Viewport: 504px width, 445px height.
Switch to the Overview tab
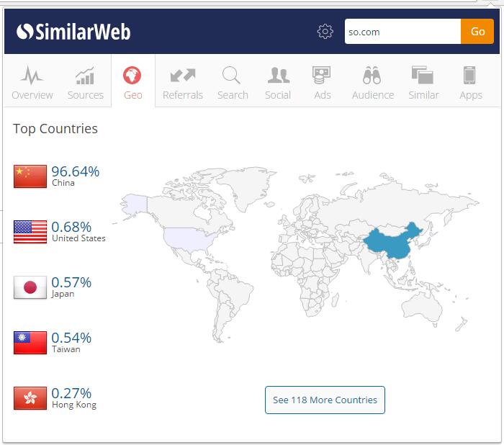pos(32,82)
